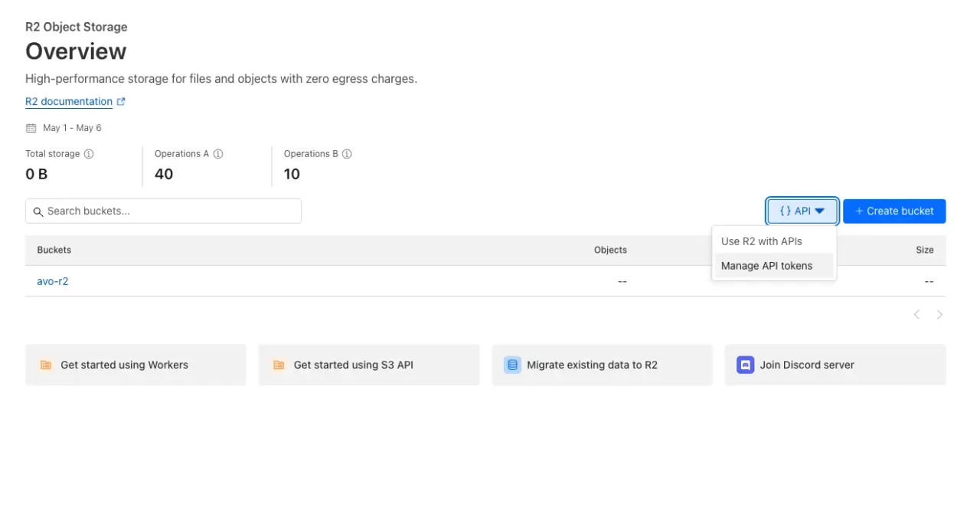Open the R2 documentation link
The width and height of the screenshot is (980, 521).
tap(69, 102)
